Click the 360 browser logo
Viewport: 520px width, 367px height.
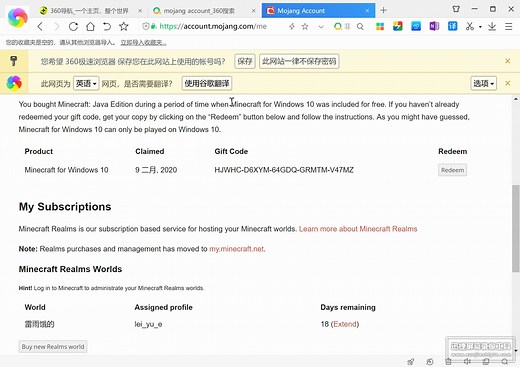(x=17, y=17)
